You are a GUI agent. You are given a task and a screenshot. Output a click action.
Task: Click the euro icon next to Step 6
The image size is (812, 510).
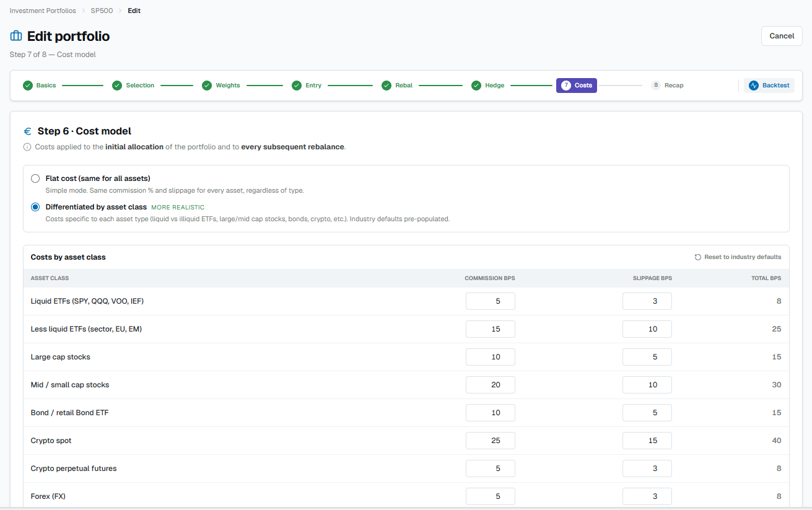pyautogui.click(x=27, y=131)
